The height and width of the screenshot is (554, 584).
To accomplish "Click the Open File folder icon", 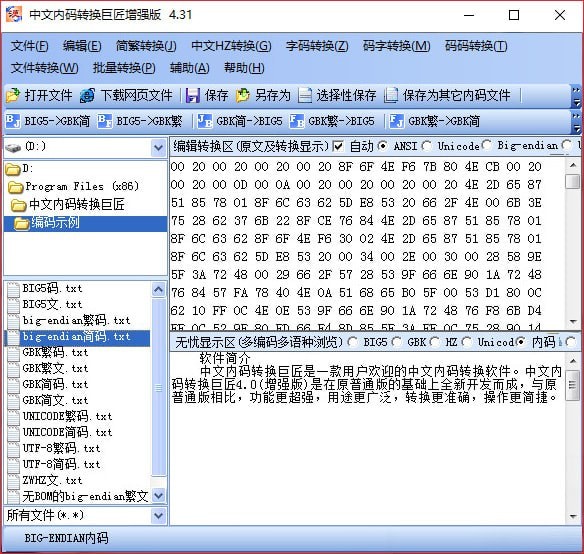I will [x=13, y=96].
